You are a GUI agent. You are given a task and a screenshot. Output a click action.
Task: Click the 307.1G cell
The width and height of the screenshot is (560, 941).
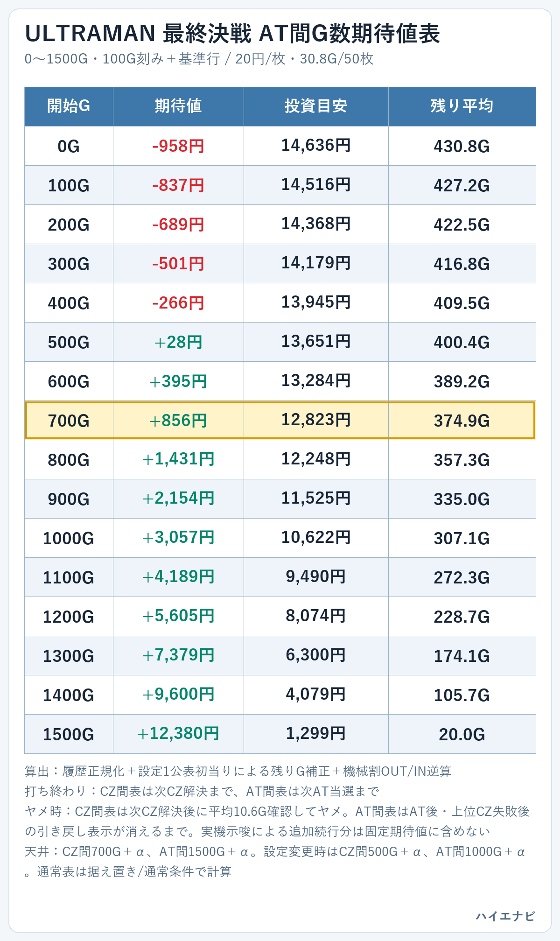coord(462,538)
